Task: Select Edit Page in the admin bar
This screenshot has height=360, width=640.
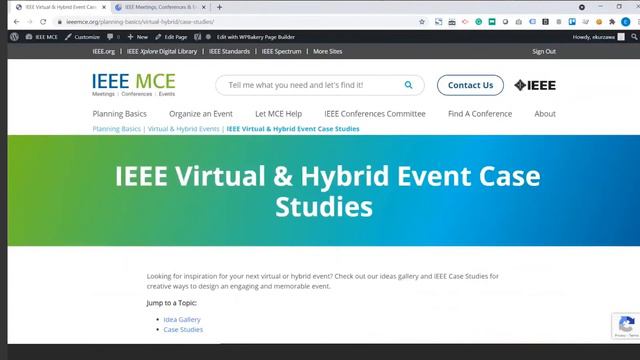Action: [171, 37]
